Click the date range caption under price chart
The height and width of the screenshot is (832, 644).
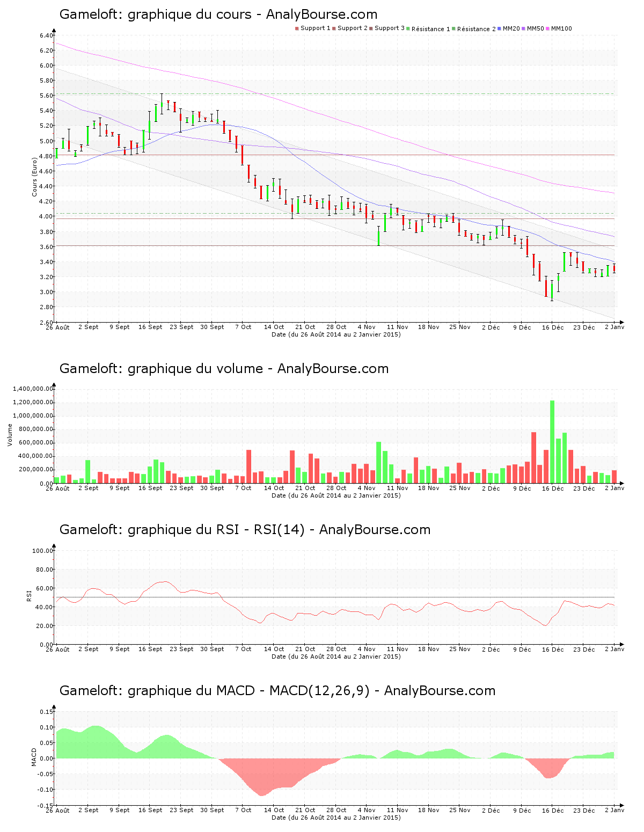336,334
